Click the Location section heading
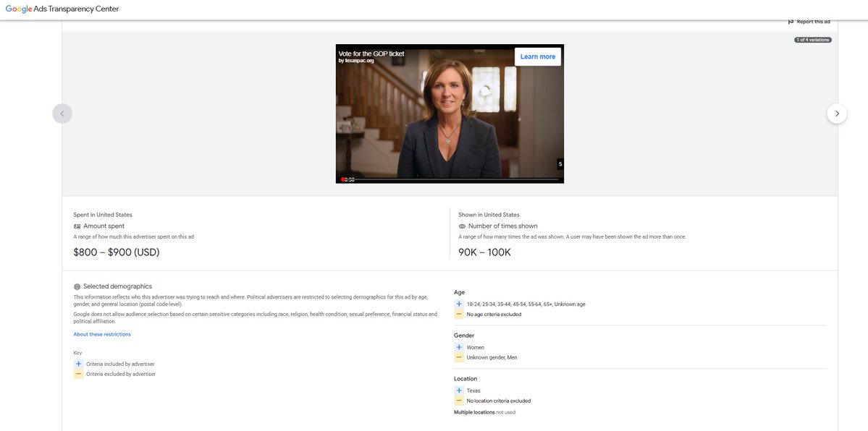Screen dimensions: 868x431 point(465,379)
